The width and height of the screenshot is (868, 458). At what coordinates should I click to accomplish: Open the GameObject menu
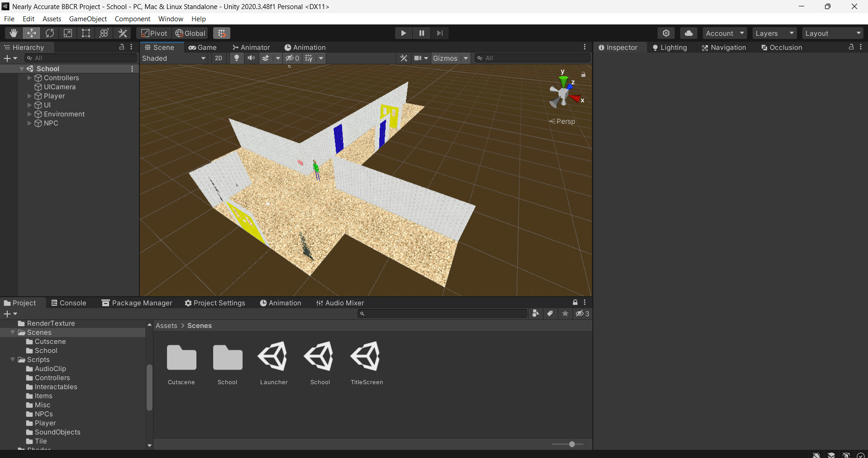click(88, 19)
